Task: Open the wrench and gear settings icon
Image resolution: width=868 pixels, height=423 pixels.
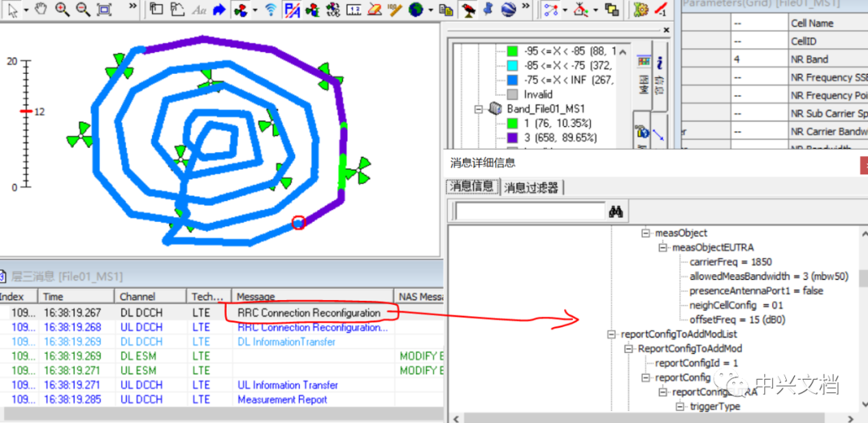Action: [x=641, y=10]
